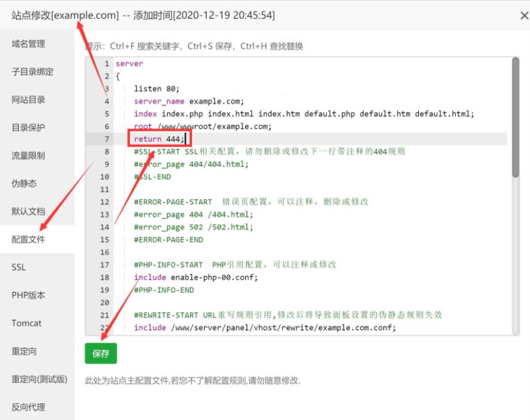Close the site modification dialog
This screenshot has width=530, height=420.
(525, 15)
